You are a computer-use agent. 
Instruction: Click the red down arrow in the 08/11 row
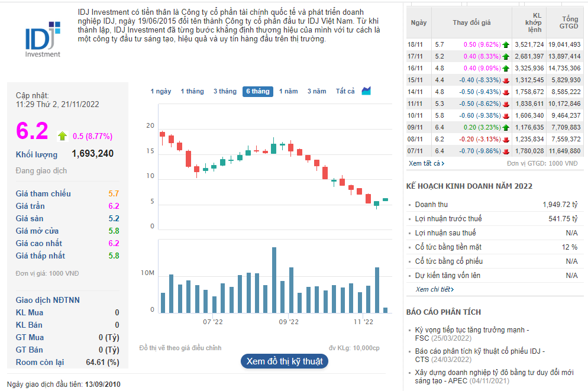(506, 140)
